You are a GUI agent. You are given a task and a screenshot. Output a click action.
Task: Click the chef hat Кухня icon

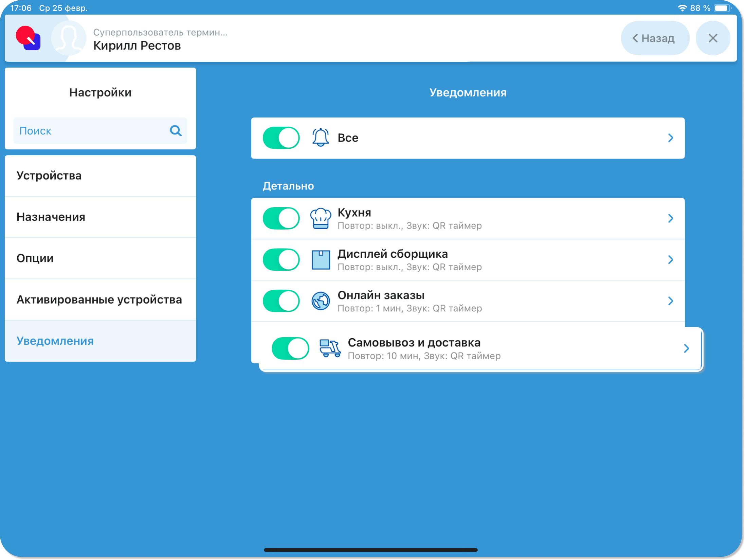pyautogui.click(x=320, y=218)
